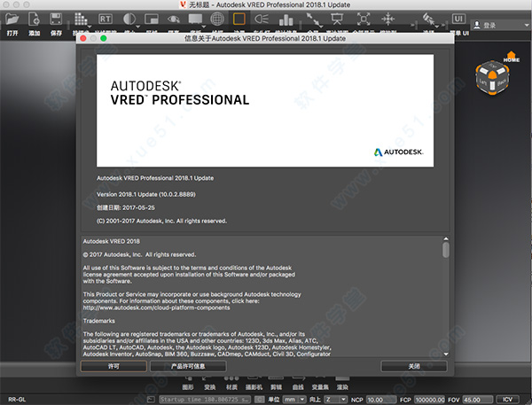
Task: Expand the Antialiasing dropdown arrow
Action: (x=90, y=27)
